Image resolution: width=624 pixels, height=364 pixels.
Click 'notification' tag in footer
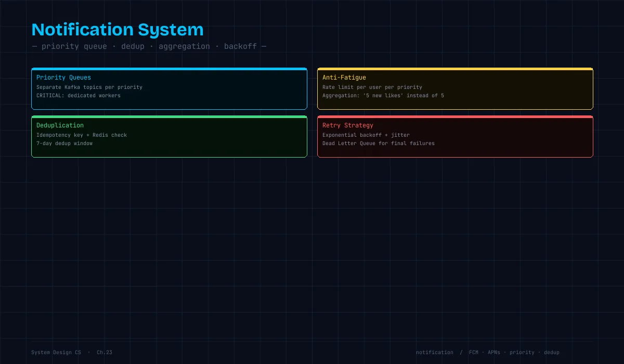tap(435, 353)
